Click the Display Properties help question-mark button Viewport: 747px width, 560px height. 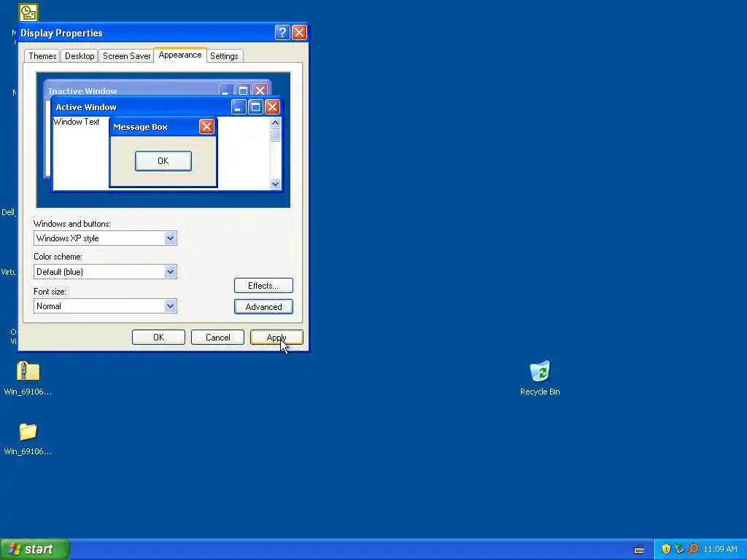(282, 32)
